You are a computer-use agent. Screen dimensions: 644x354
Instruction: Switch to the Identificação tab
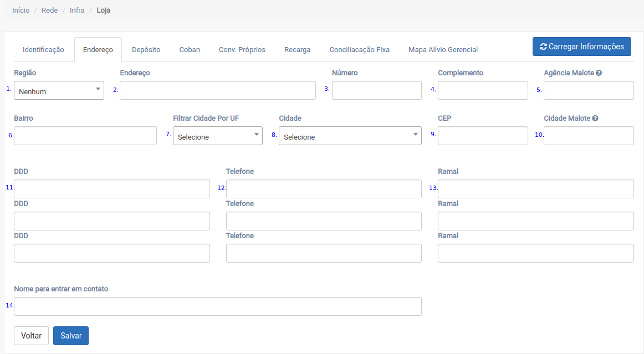44,50
